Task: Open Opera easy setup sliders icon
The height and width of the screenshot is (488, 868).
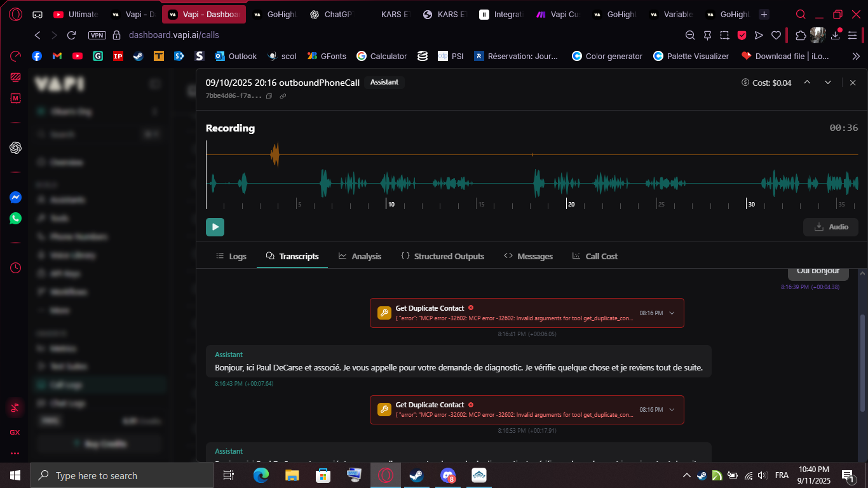Action: point(854,35)
